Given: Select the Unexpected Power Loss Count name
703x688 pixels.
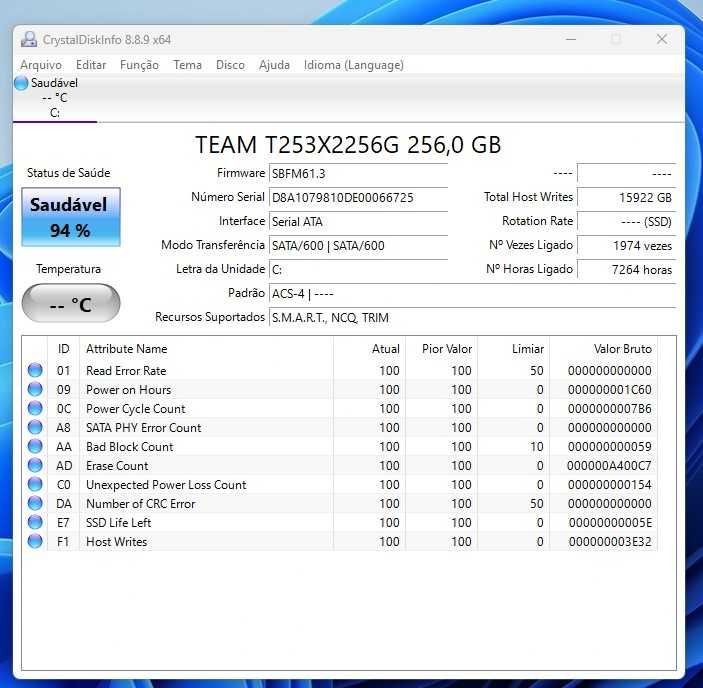Looking at the screenshot, I should pyautogui.click(x=166, y=485).
